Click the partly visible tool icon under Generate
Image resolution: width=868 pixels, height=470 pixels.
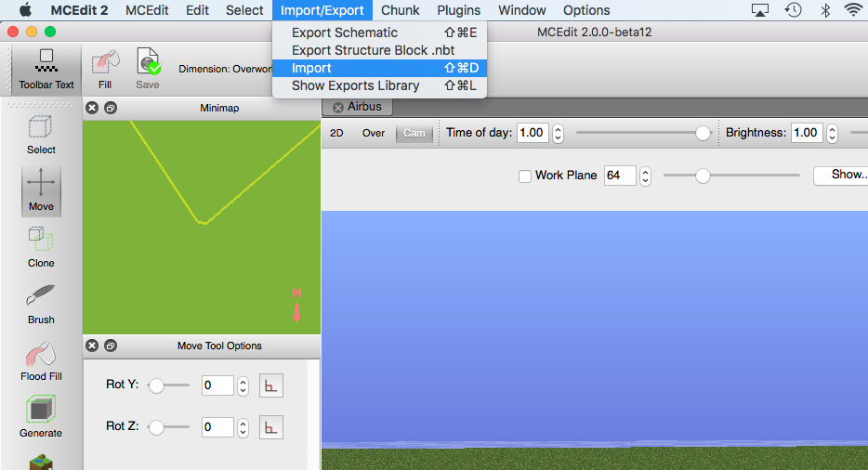[x=41, y=463]
